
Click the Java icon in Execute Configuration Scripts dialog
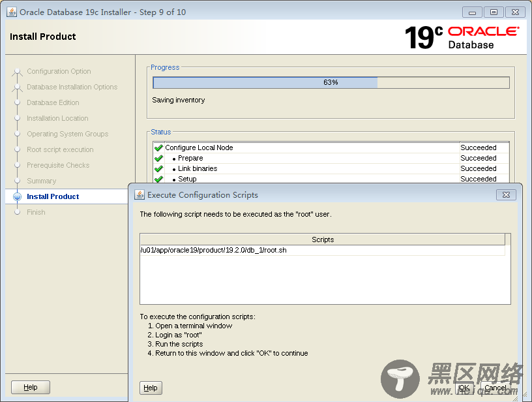[140, 194]
